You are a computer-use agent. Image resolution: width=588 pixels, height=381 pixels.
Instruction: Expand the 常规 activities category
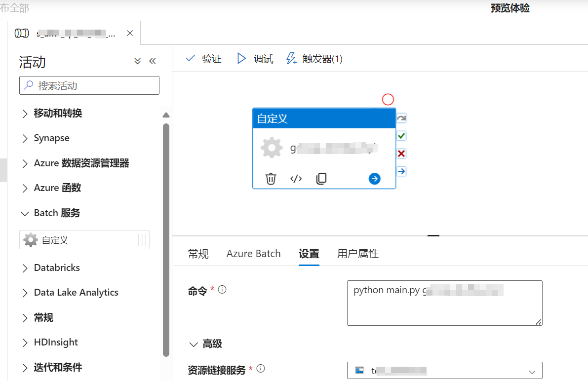25,318
